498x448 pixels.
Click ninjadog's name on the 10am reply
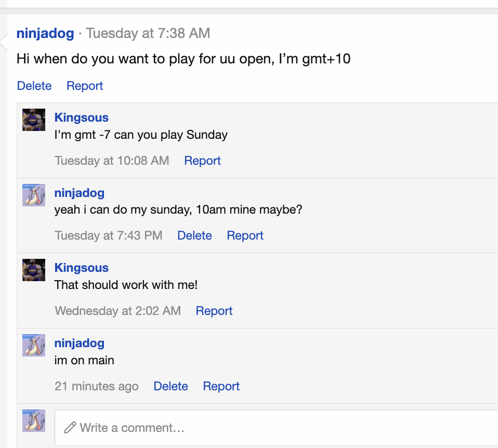pos(79,193)
